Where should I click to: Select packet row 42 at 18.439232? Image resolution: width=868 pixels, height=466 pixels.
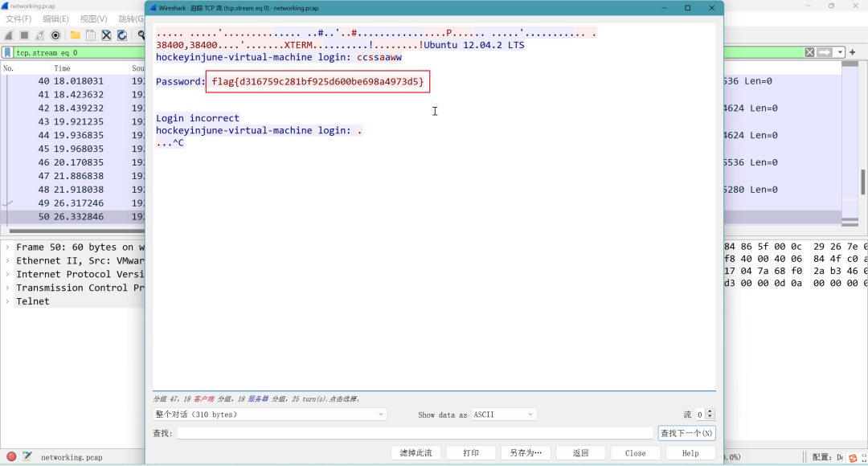click(x=72, y=108)
